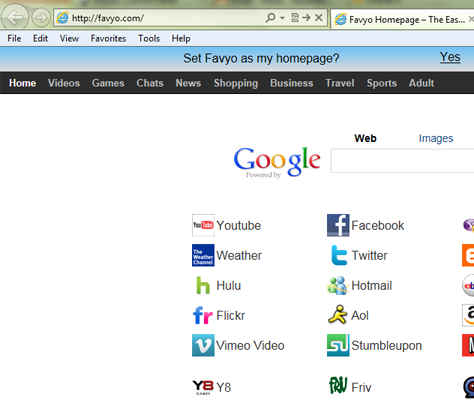Open the Travel category
This screenshot has height=400, width=474.
coord(340,83)
